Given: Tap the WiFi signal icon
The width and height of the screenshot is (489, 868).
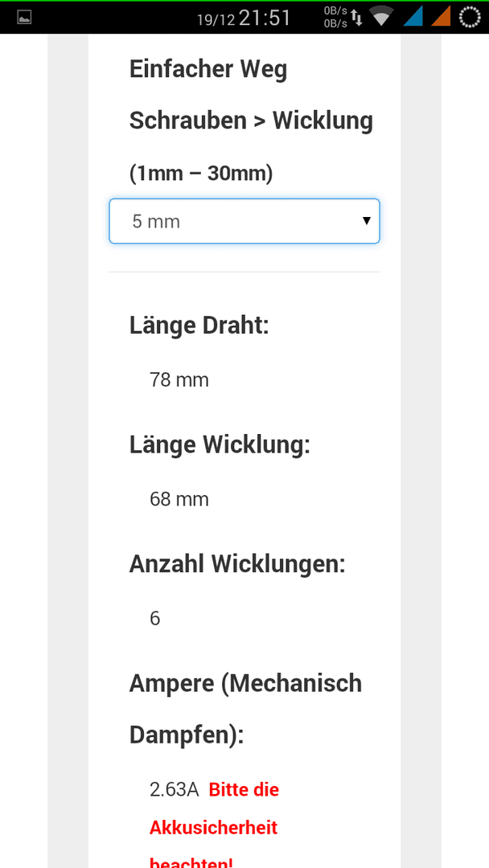Looking at the screenshot, I should click(381, 17).
